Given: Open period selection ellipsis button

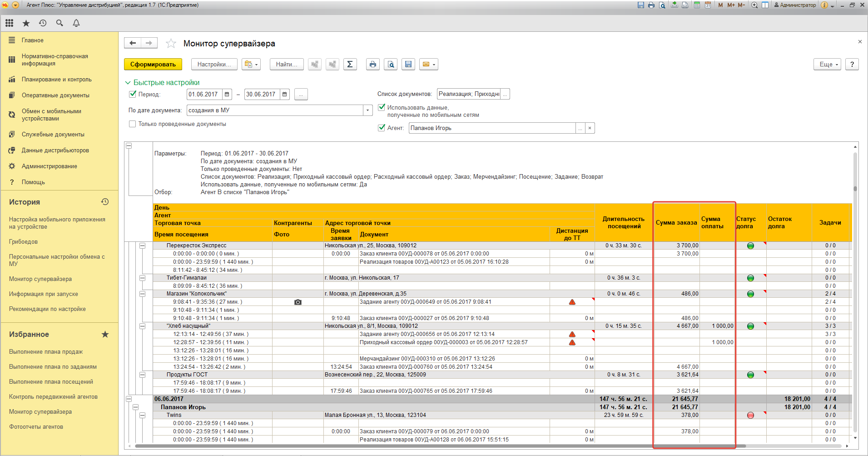Looking at the screenshot, I should 301,94.
